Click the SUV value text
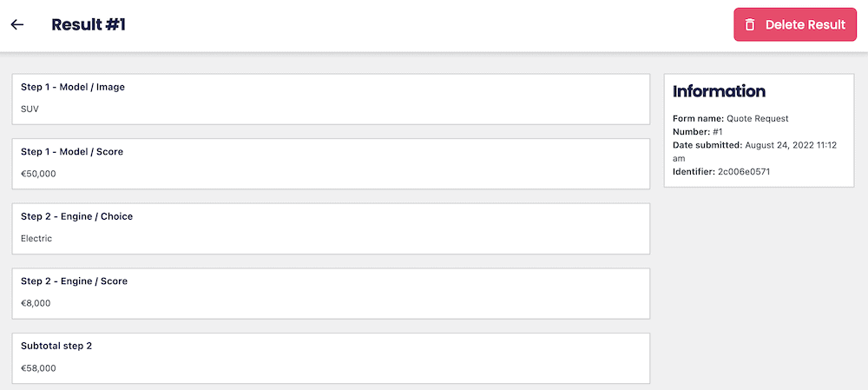 point(30,109)
